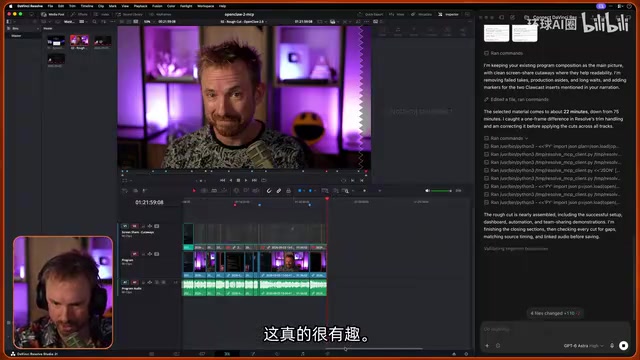
Task: Open the timeline view options icon
Action: 125,191
